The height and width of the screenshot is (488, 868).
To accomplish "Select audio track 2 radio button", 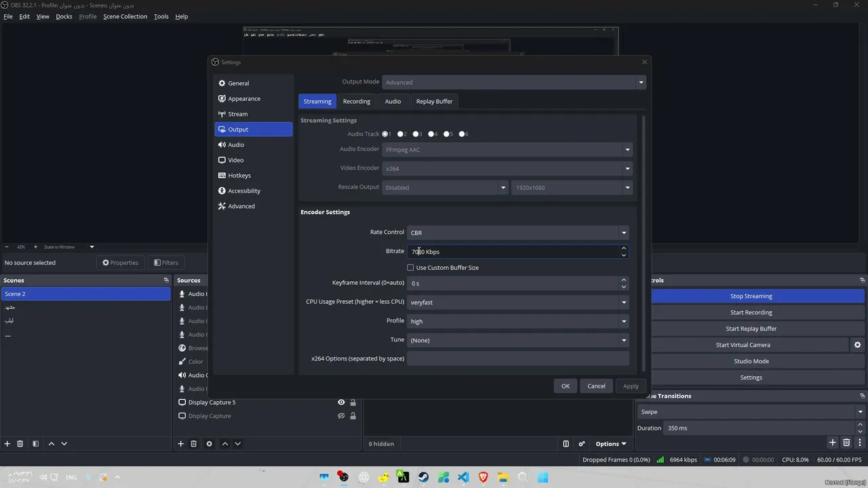I will [x=401, y=134].
